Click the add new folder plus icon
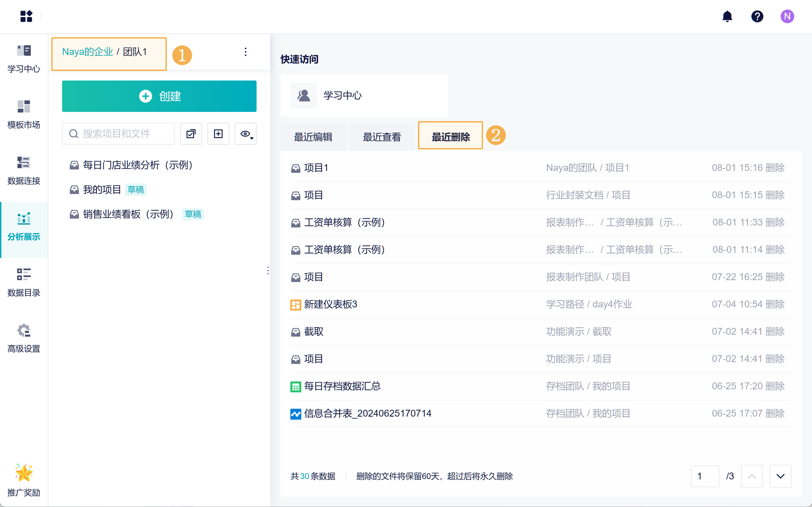This screenshot has height=507, width=812. (218, 134)
